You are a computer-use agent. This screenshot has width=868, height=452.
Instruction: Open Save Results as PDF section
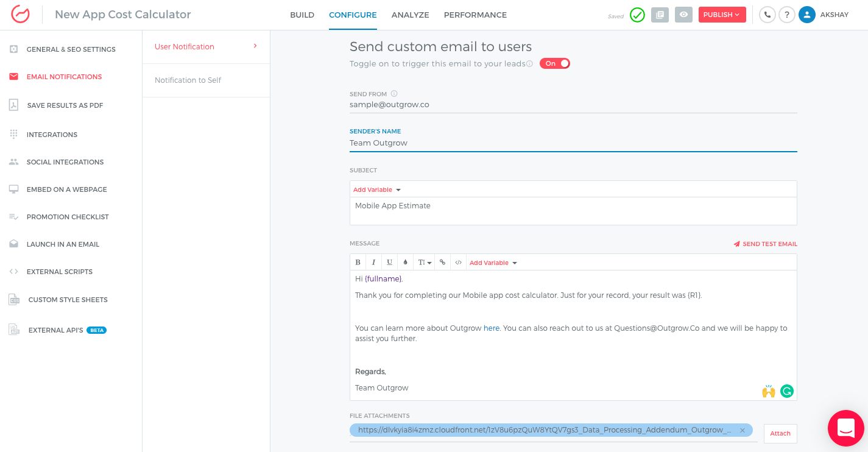click(65, 105)
